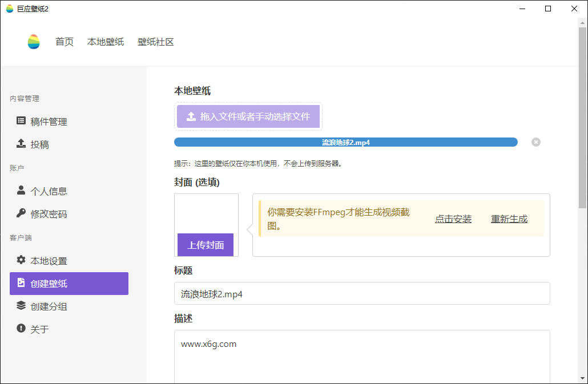Select the 创建壁纸 page icon
The image size is (588, 384).
point(21,283)
